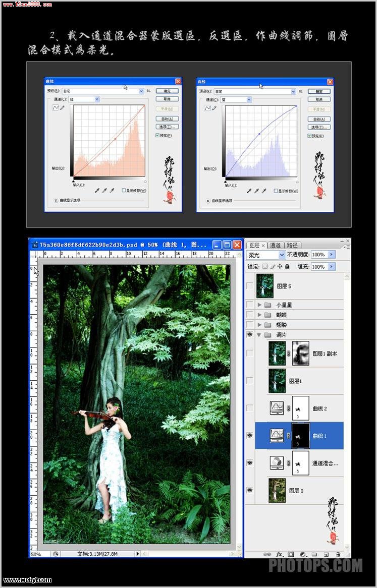
Task: Pick gray point eyedropper in red-channel Curves dialog
Action: pyautogui.click(x=104, y=191)
